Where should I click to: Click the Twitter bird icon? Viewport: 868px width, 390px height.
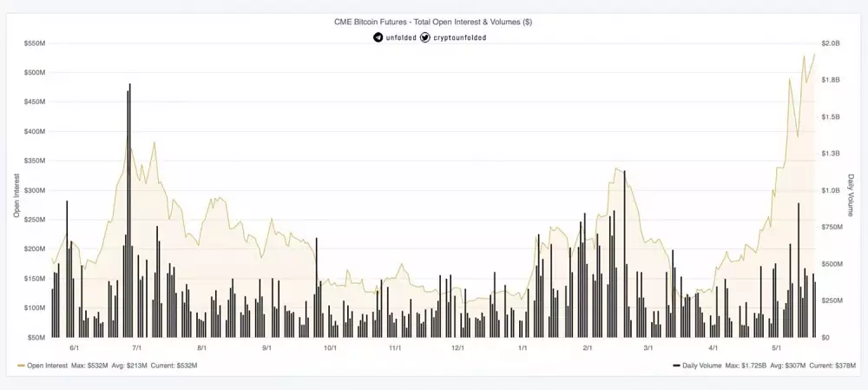click(x=425, y=37)
